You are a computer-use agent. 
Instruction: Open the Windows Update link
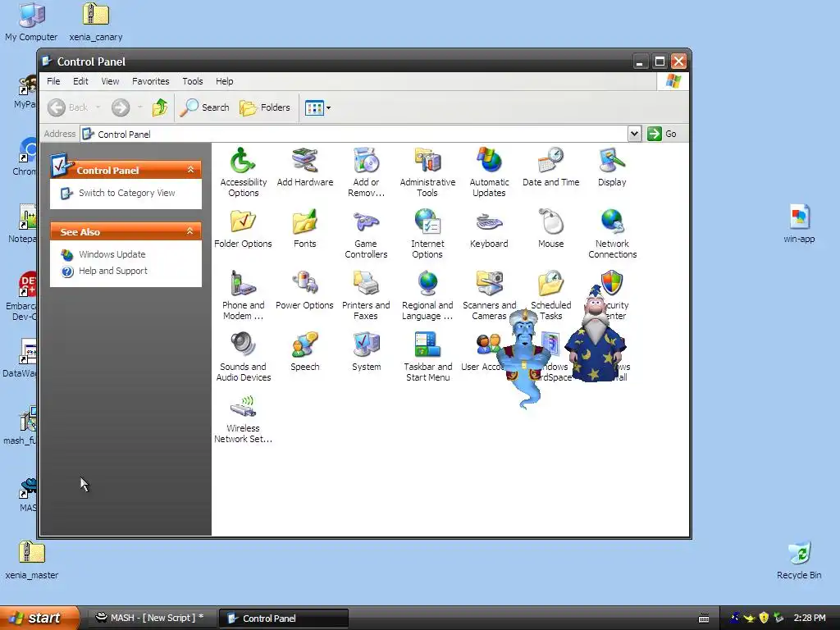click(x=112, y=254)
